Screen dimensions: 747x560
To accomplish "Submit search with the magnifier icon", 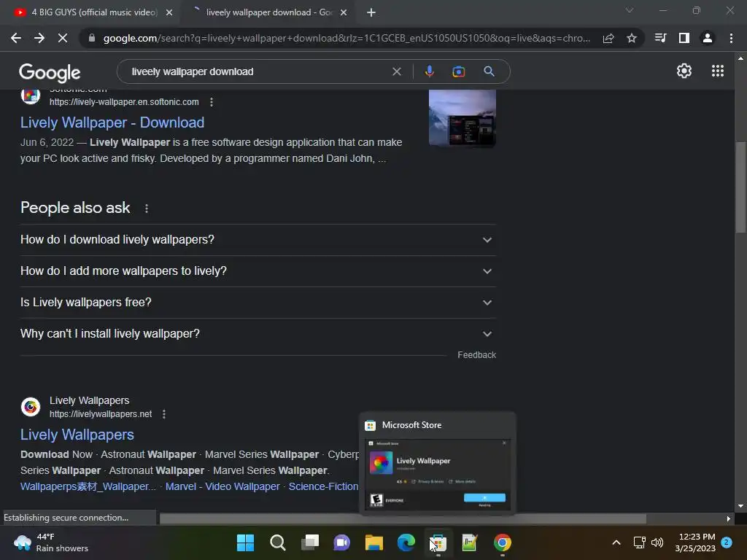I will (489, 71).
